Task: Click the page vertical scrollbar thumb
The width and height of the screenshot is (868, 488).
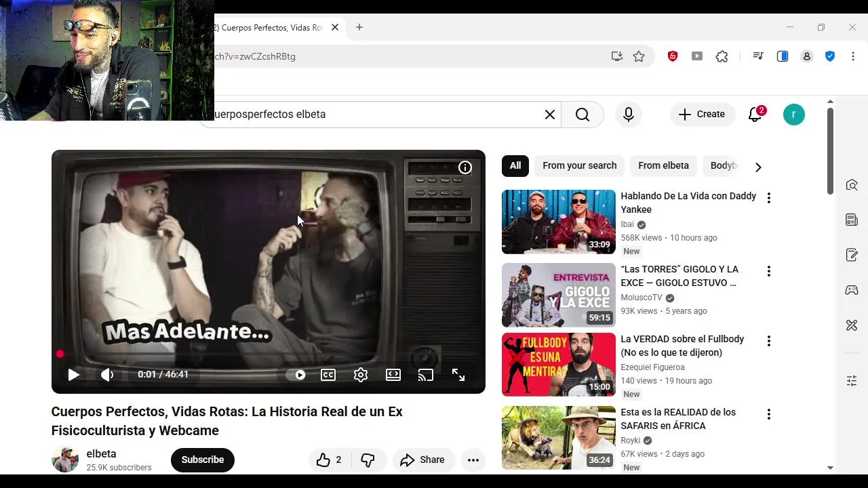Action: [830, 151]
